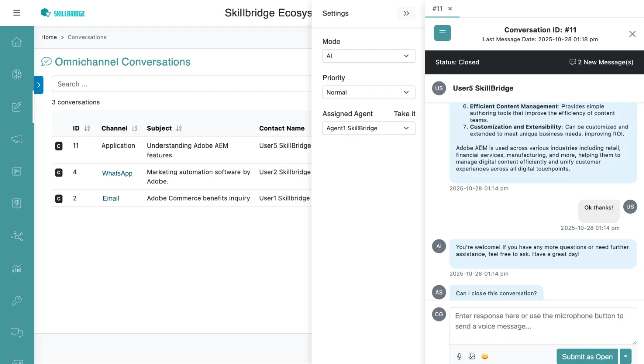
Task: Switch to the #11 conversation tab
Action: (437, 9)
